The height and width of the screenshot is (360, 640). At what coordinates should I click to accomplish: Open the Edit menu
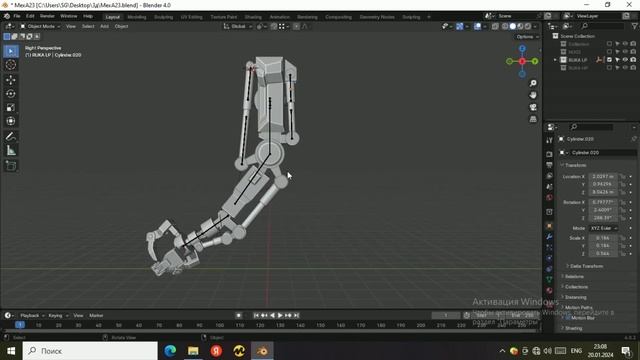point(30,16)
